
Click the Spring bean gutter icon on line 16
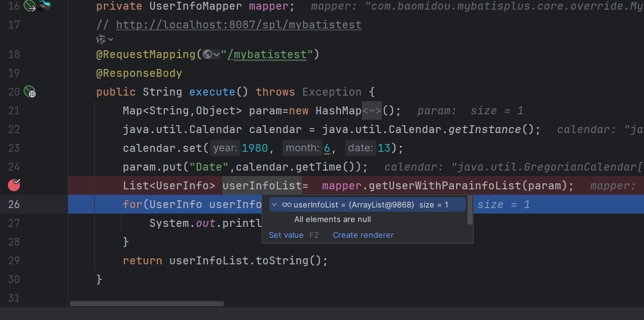coord(30,7)
